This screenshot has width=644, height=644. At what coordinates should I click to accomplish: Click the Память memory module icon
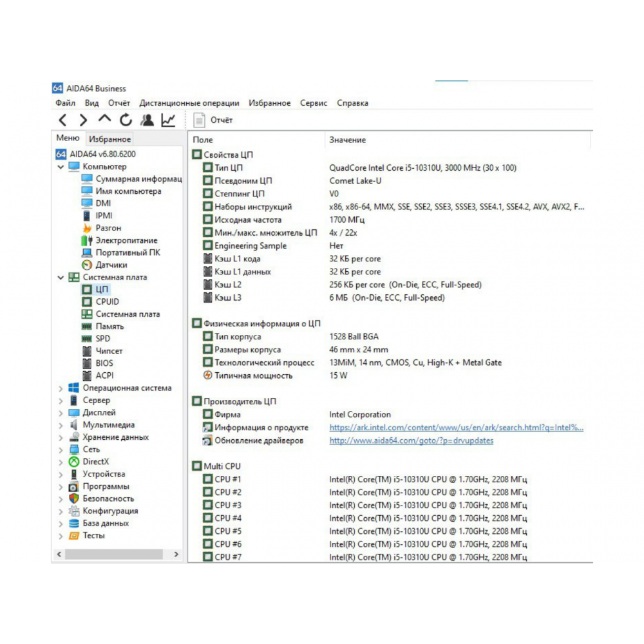87,327
